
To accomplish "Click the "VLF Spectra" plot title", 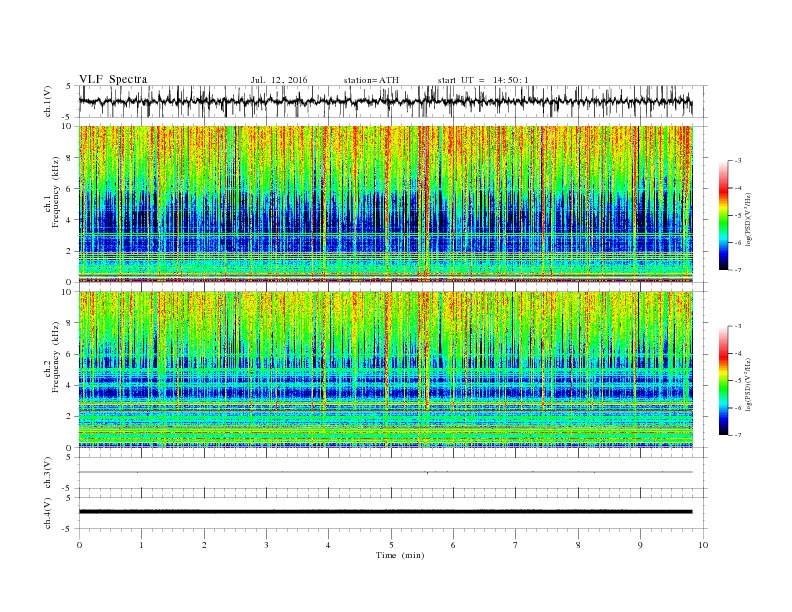I will click(113, 79).
